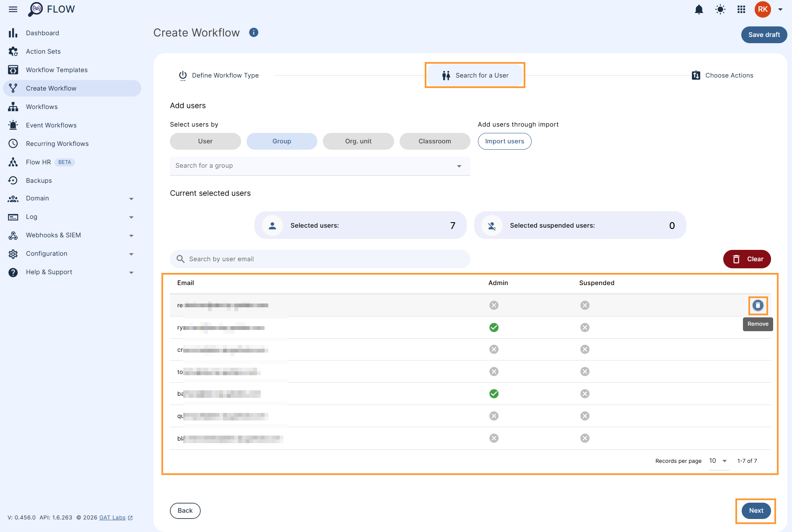Select users by Org. unit
The image size is (792, 532).
(x=358, y=141)
